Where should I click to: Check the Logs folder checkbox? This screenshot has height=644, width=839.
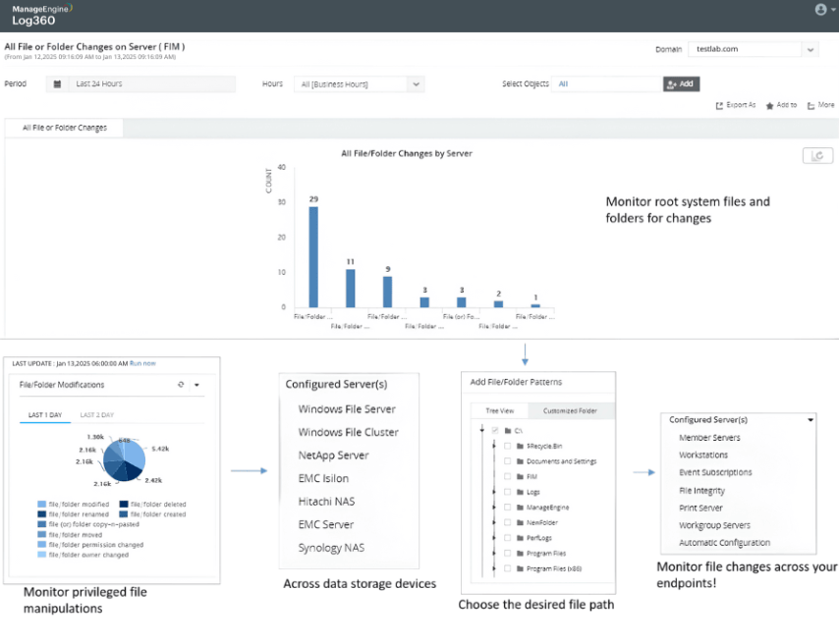507,492
